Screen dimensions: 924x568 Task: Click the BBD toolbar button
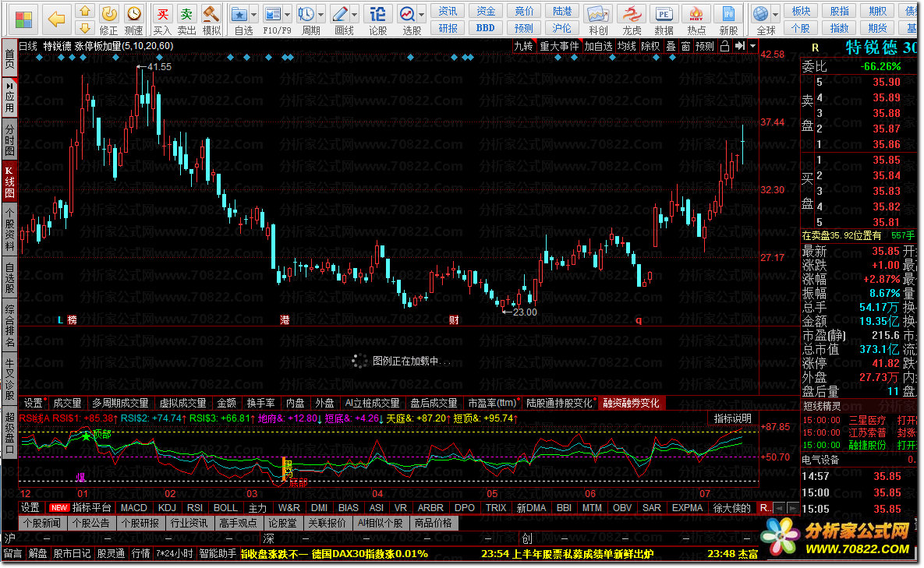pyautogui.click(x=486, y=28)
